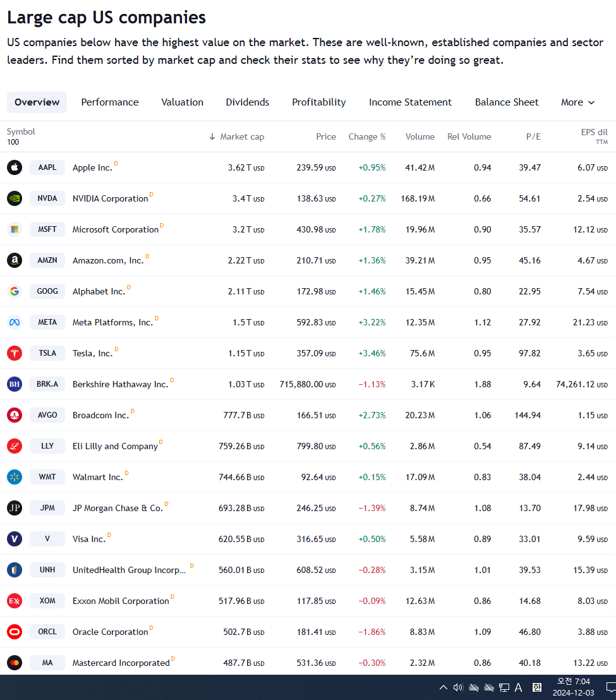Sort by the Change % column header
616x700 pixels.
367,136
